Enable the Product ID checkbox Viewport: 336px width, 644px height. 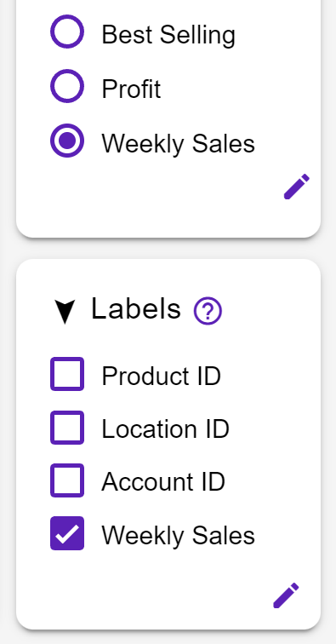(67, 374)
